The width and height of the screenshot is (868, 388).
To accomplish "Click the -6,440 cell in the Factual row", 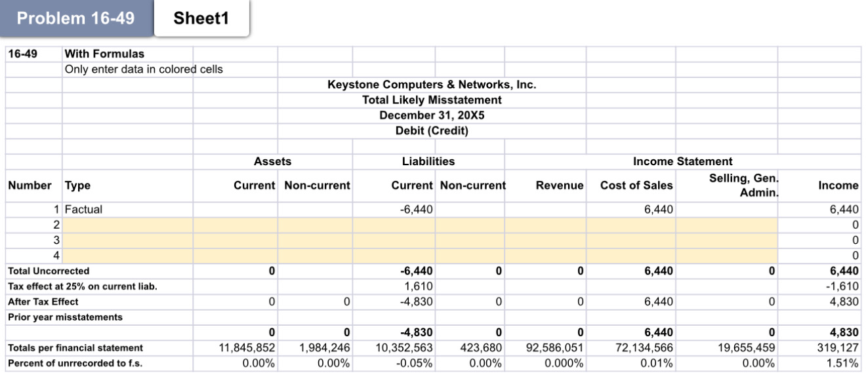I will [x=394, y=210].
